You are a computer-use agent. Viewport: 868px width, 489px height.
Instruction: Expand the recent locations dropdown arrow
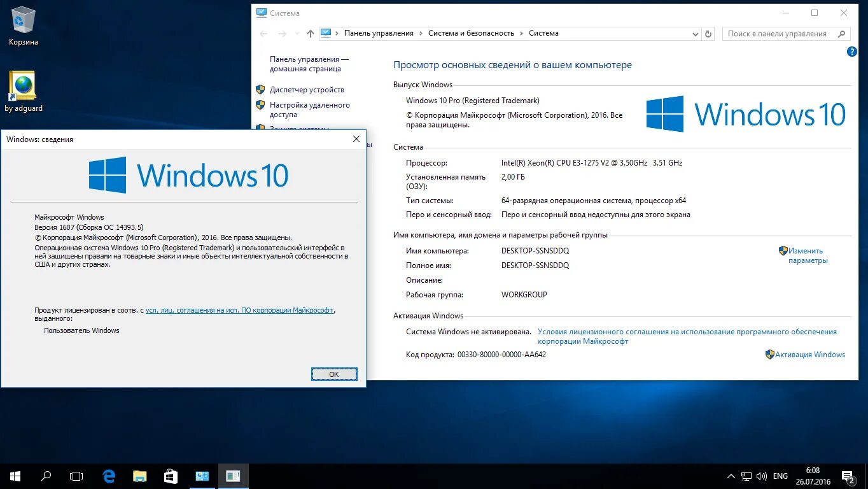pyautogui.click(x=297, y=34)
